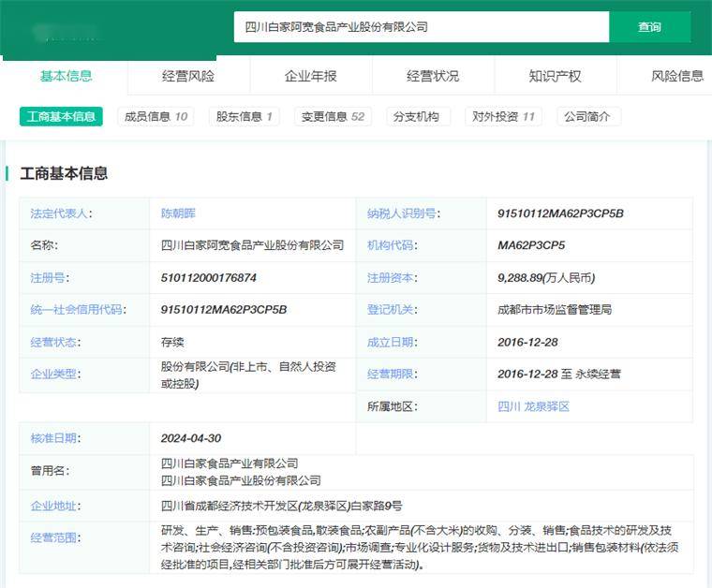Focus the company name search field
The image size is (712, 588).
[x=422, y=27]
